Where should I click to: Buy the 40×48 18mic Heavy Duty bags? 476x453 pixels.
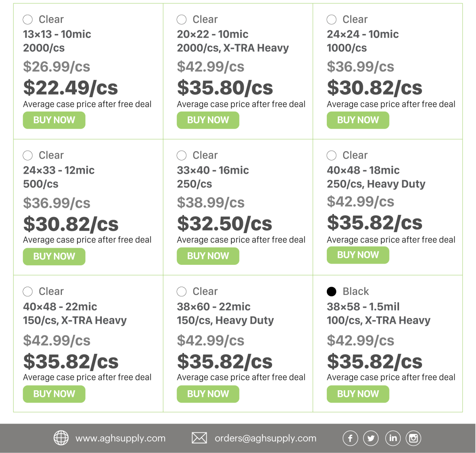point(358,255)
